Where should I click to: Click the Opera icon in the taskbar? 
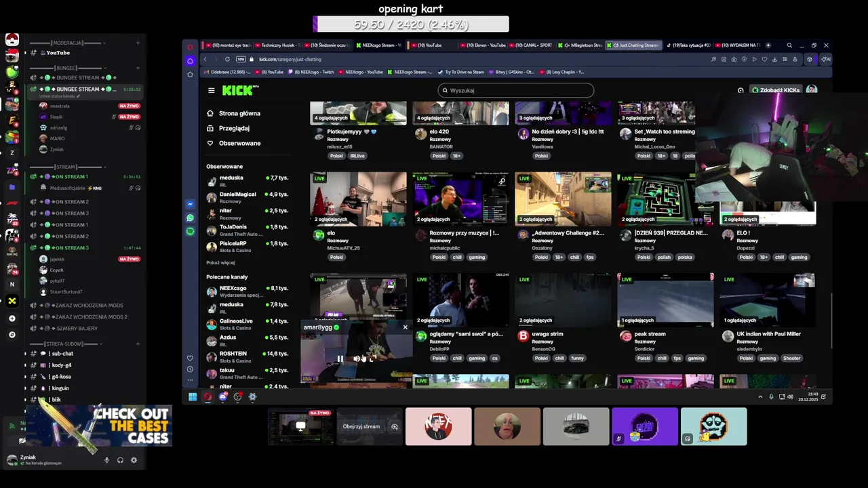click(x=208, y=397)
